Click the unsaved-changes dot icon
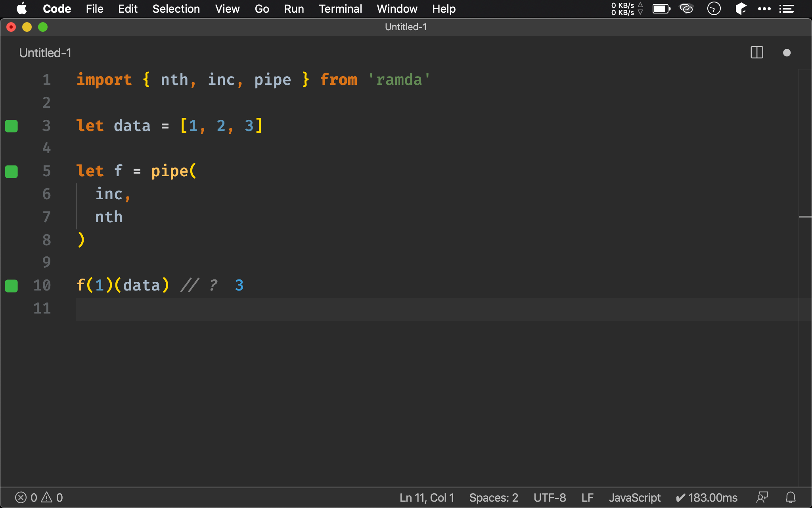This screenshot has width=812, height=508. coord(787,53)
